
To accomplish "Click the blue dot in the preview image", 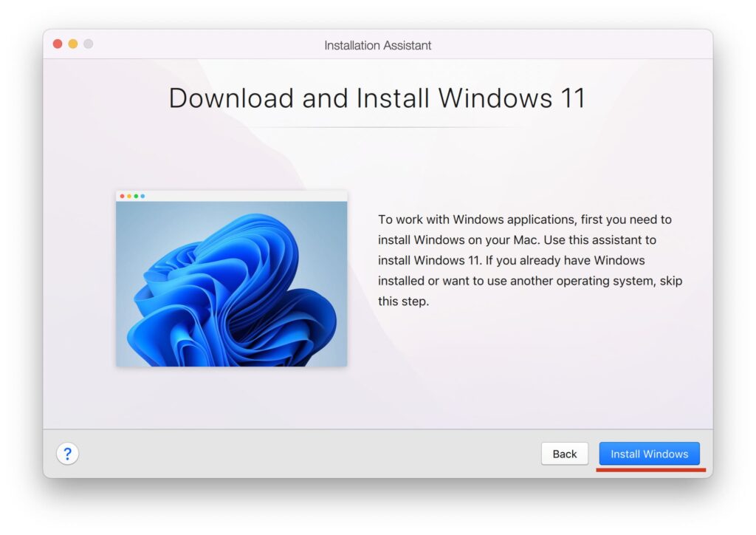I will tap(142, 197).
